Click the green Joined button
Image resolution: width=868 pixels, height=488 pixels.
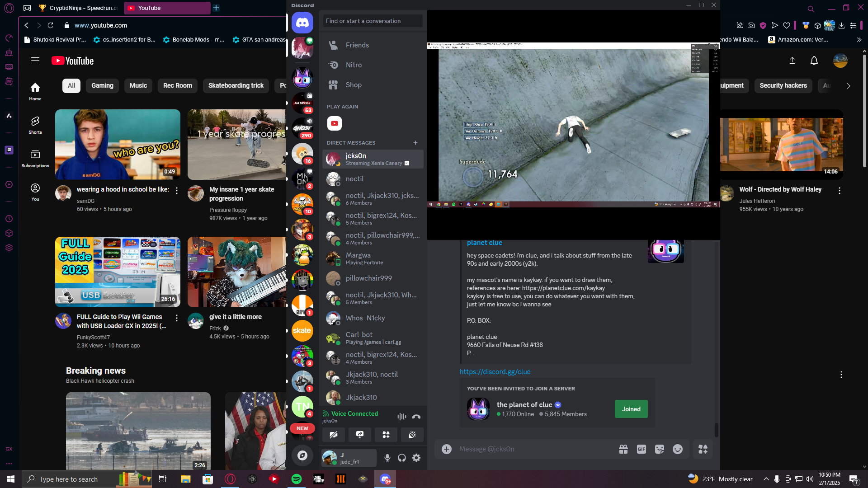click(631, 409)
